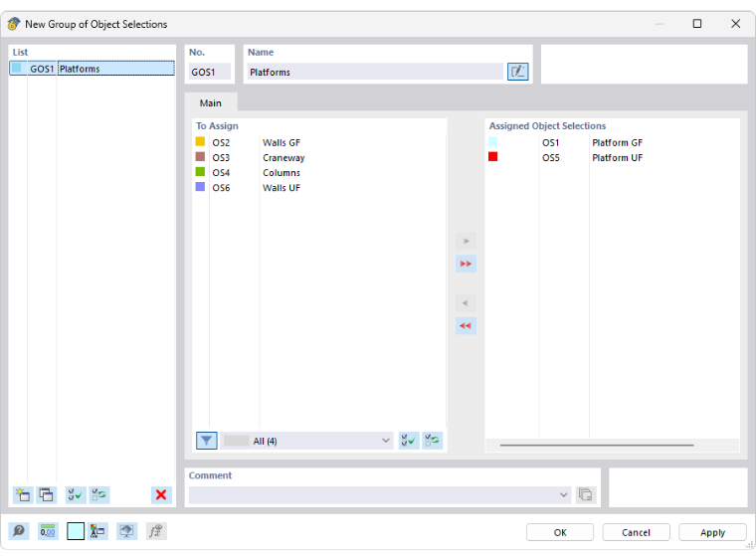Assign all items with double right arrow
The width and height of the screenshot is (756, 560).
click(x=466, y=264)
